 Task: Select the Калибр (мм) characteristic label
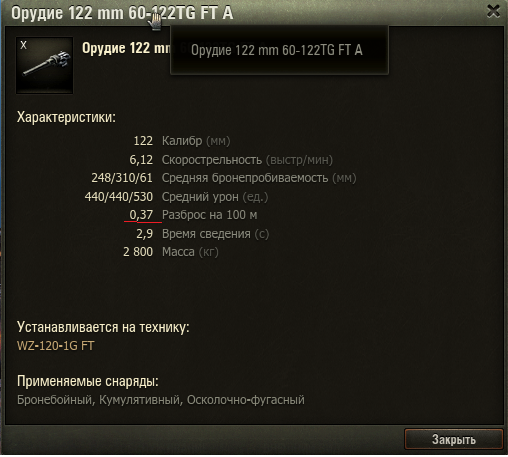pyautogui.click(x=196, y=141)
